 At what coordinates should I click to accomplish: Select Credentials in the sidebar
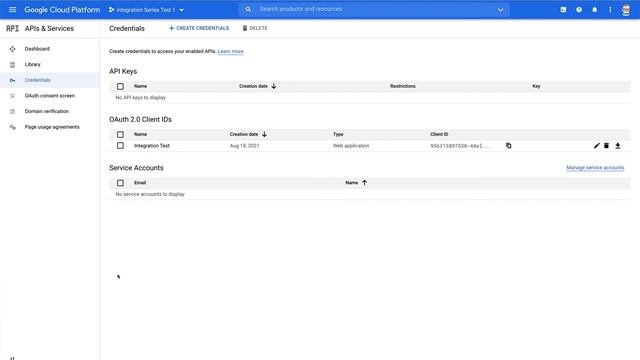37,80
